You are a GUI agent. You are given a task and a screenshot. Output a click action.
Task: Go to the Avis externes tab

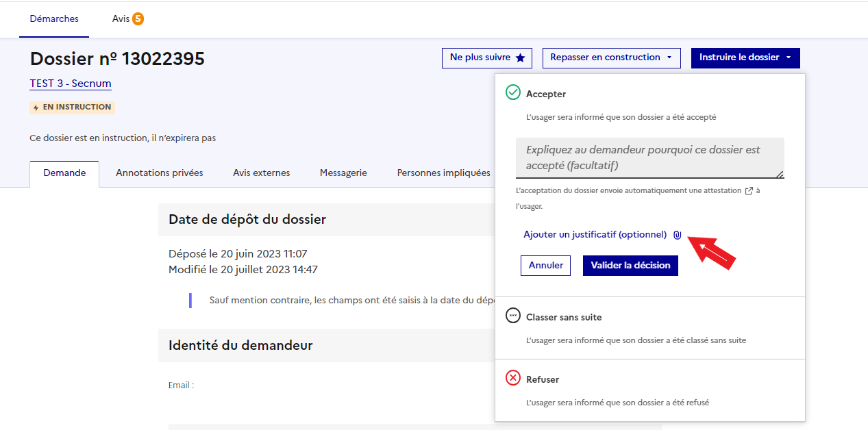click(261, 173)
